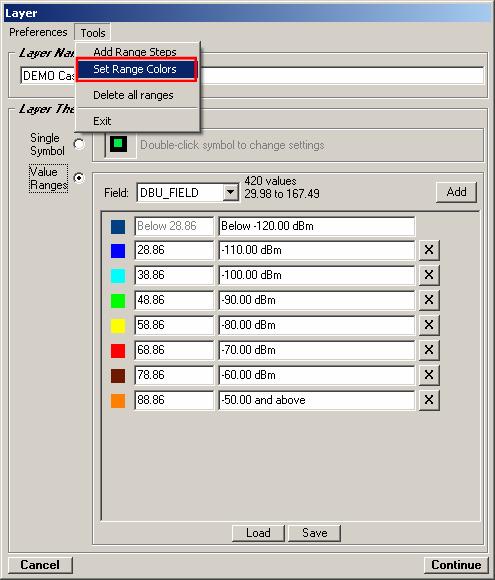The image size is (495, 580).
Task: Click the '29.98 to 167.49' range text
Action: (x=282, y=194)
